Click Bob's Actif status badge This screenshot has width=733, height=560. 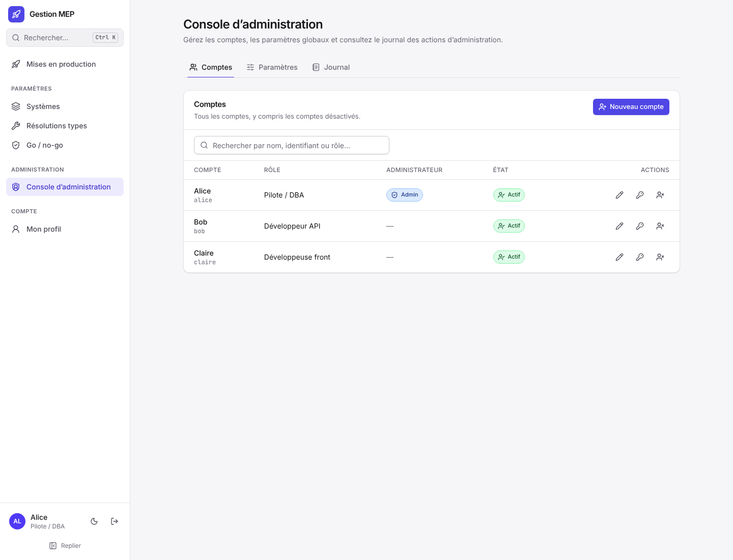pyautogui.click(x=509, y=226)
